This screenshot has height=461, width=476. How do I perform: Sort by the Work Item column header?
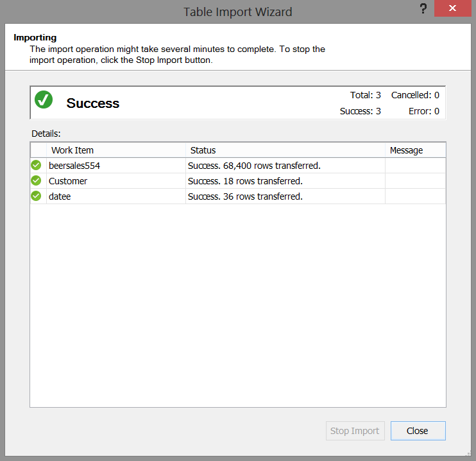click(x=72, y=150)
